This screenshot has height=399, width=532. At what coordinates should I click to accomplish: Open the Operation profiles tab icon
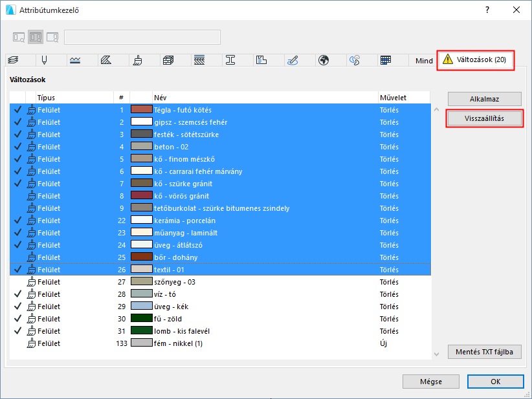(355, 60)
